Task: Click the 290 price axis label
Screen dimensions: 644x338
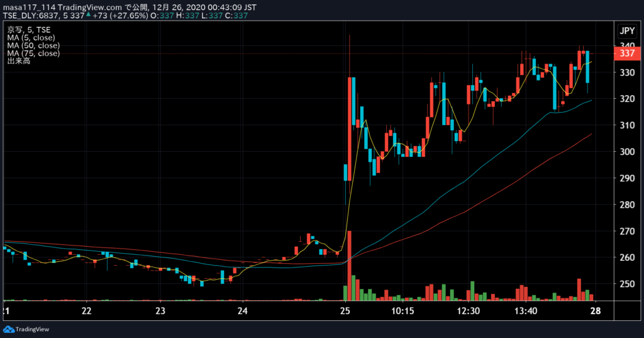Action: tap(627, 179)
